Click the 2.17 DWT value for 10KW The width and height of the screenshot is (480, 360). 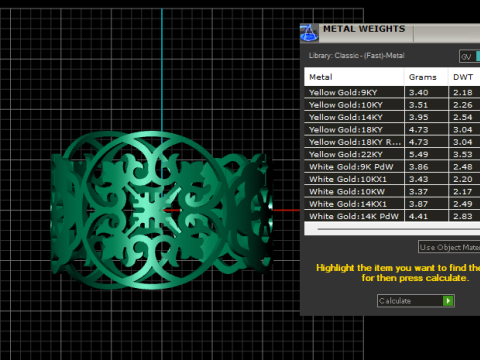pos(463,191)
